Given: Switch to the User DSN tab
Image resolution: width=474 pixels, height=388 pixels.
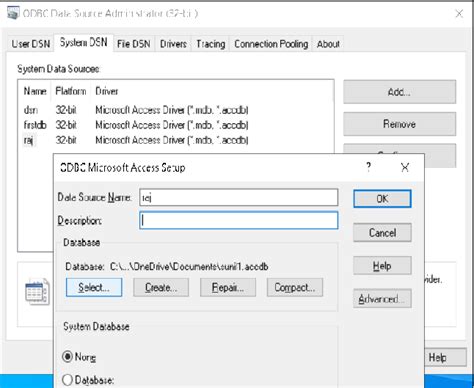Looking at the screenshot, I should (30, 44).
